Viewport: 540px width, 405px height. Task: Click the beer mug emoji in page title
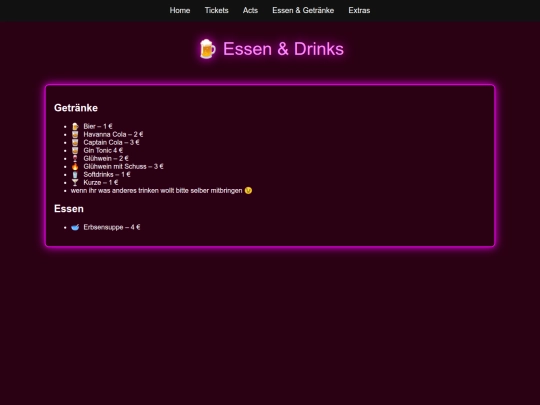208,49
